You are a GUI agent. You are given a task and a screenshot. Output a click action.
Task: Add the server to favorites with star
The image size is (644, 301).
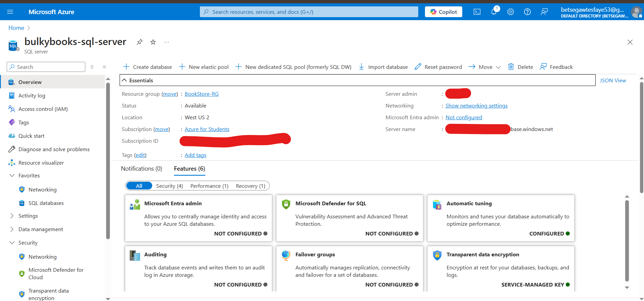click(153, 42)
